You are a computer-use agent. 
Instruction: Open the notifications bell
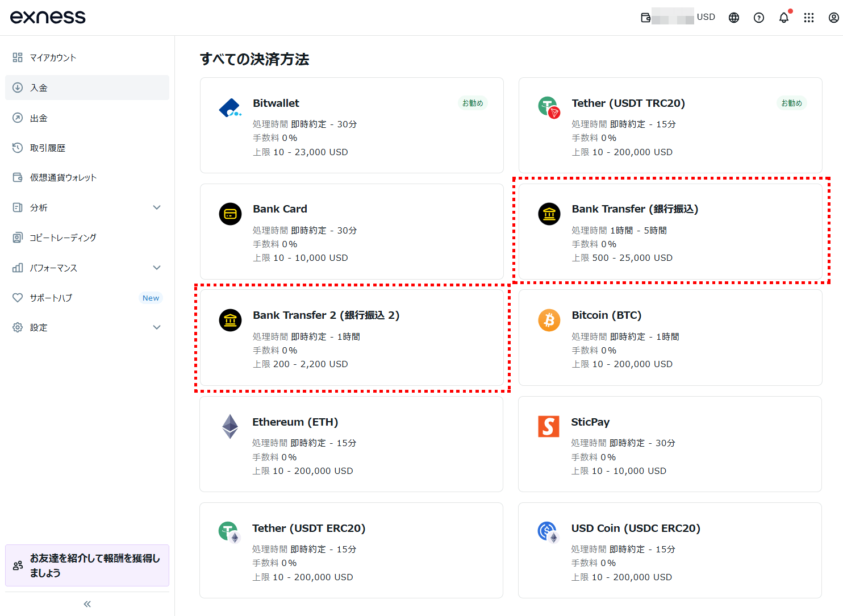click(x=784, y=18)
